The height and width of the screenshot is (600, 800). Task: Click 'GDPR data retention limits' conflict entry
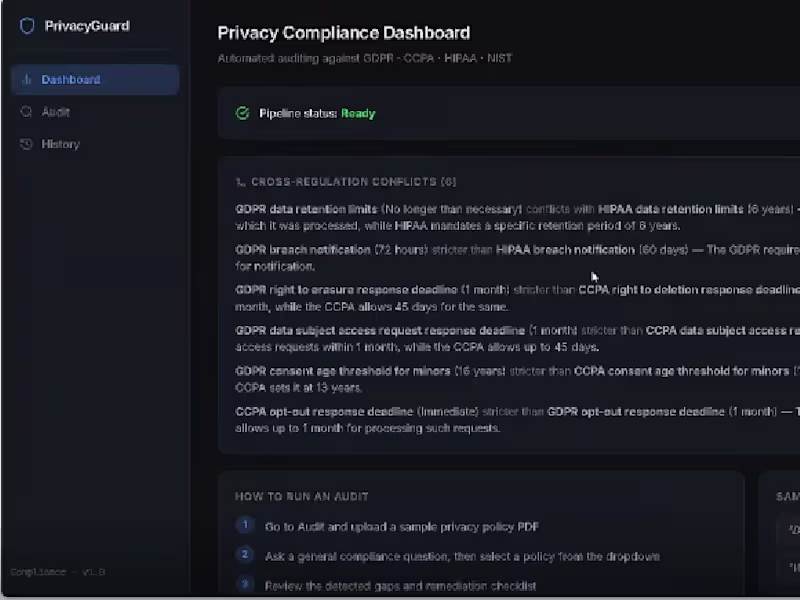pos(306,209)
